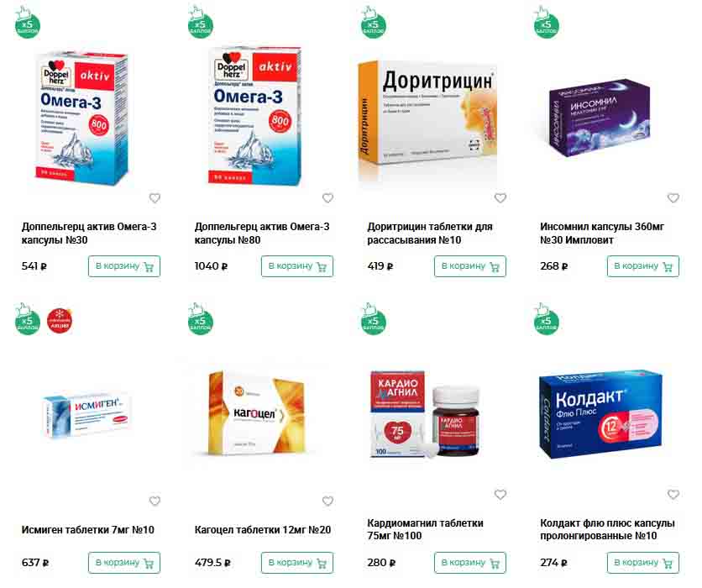Open Исмиген таблетки 7мг №10 title link
This screenshot has height=588, width=702.
click(87, 530)
